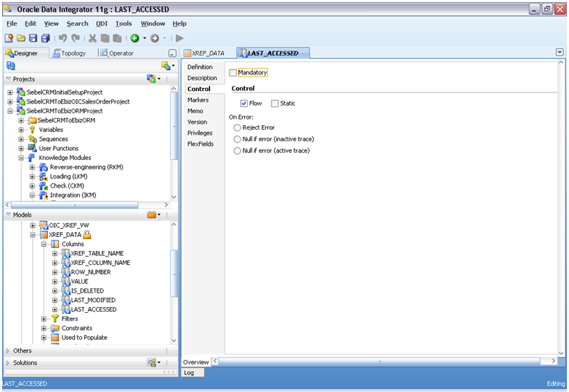Click the Redo toolbar icon
Viewport: 569px width, 392px height.
(76, 38)
